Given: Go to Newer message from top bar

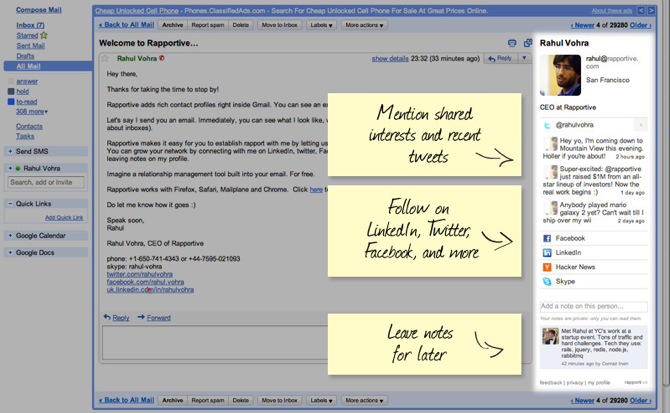Looking at the screenshot, I should [x=582, y=25].
